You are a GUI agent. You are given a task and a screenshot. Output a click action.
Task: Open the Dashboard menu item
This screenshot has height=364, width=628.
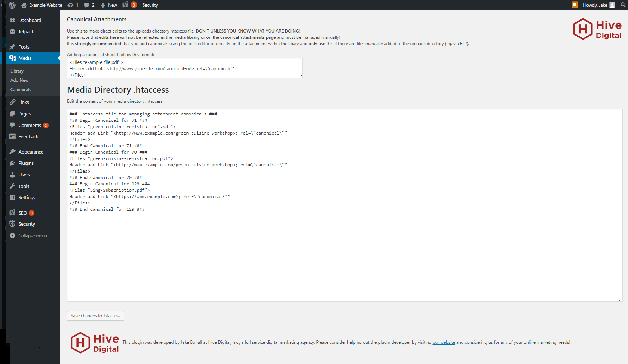tap(30, 21)
